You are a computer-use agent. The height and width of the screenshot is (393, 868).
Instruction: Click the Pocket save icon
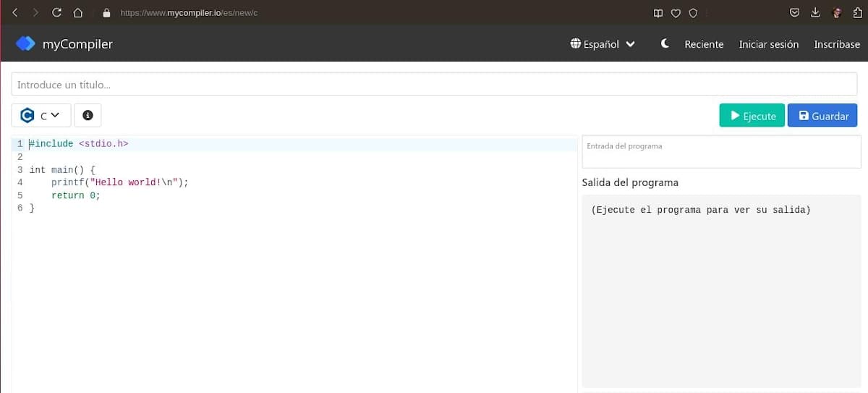pyautogui.click(x=794, y=12)
